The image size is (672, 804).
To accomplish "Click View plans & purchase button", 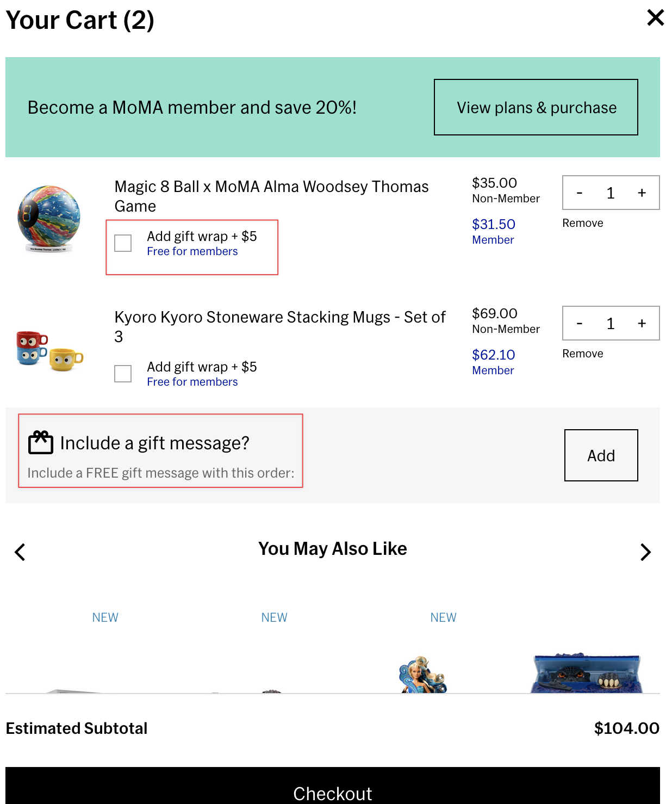I will click(x=536, y=107).
